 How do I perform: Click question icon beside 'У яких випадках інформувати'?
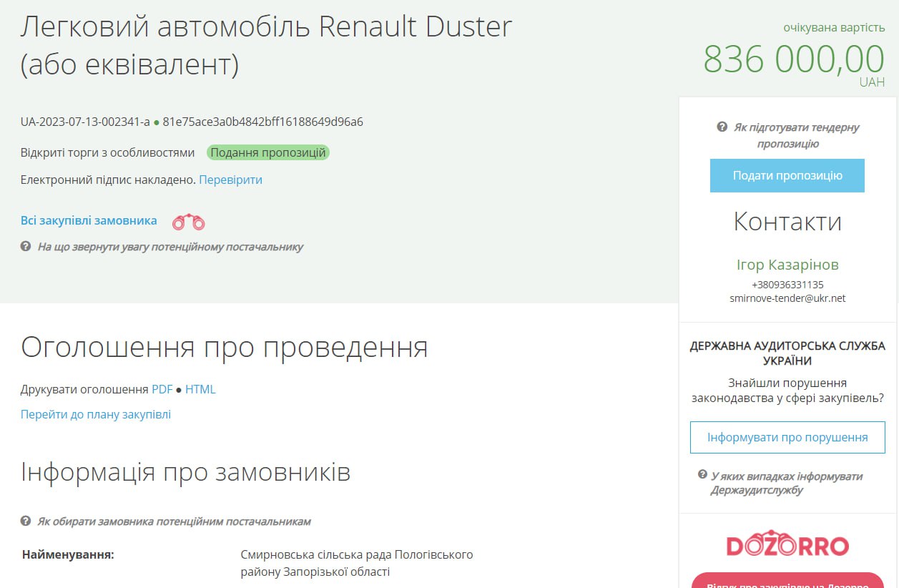pos(702,476)
